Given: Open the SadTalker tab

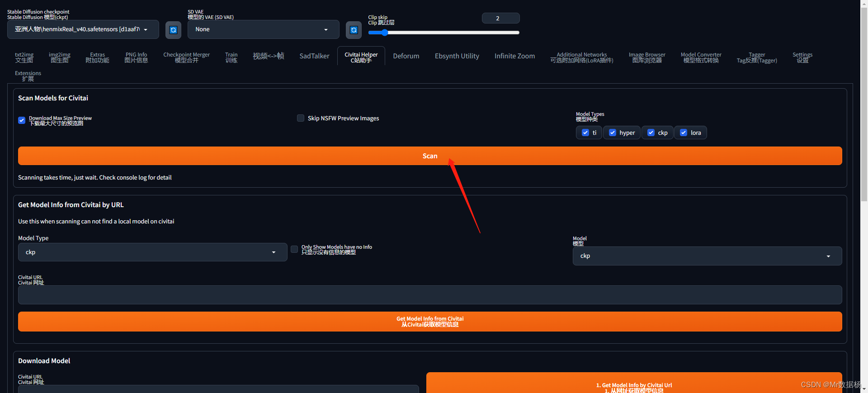Looking at the screenshot, I should (x=314, y=56).
